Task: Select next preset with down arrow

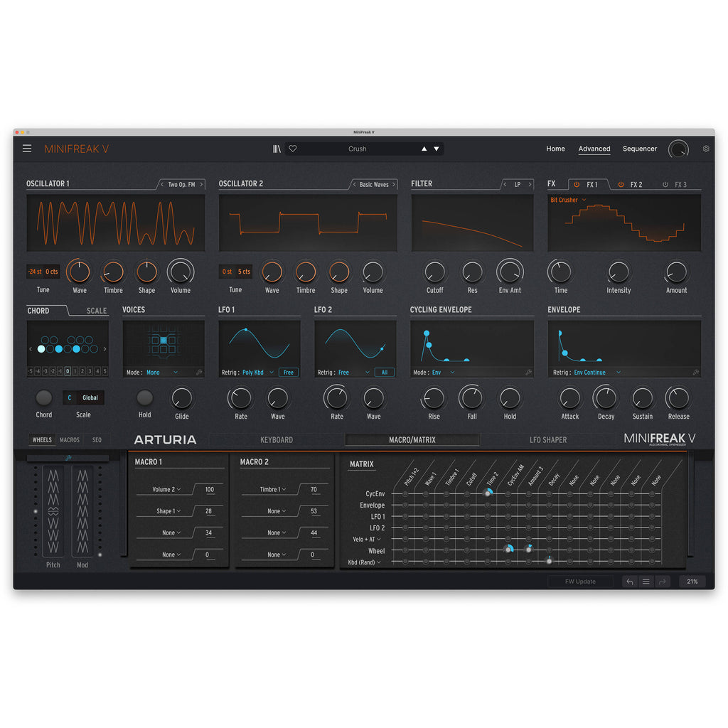Action: (x=437, y=149)
